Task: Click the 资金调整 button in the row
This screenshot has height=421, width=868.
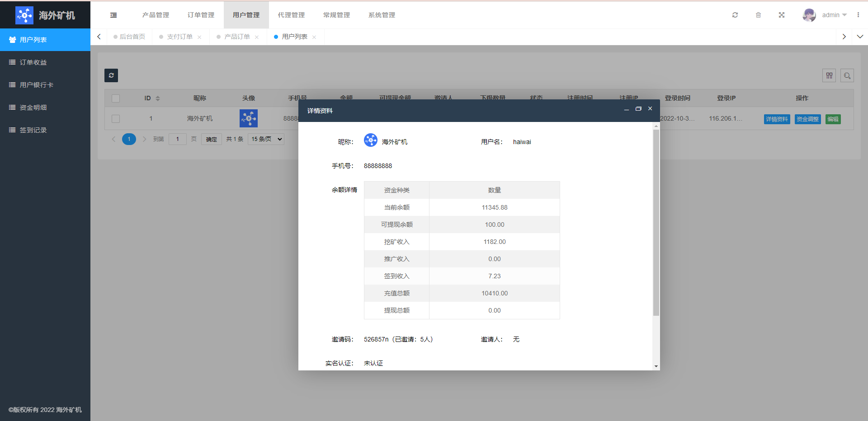Action: pos(807,119)
